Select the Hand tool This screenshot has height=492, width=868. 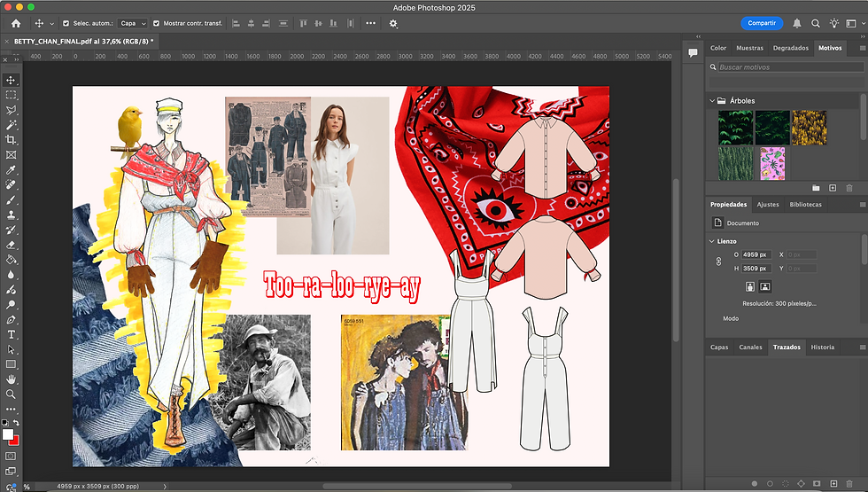pos(11,379)
